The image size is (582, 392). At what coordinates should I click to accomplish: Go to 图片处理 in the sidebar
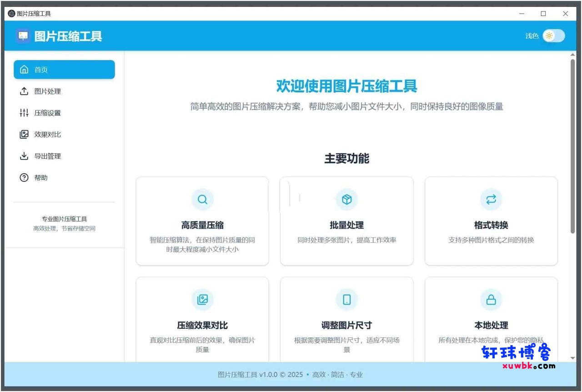[64, 91]
